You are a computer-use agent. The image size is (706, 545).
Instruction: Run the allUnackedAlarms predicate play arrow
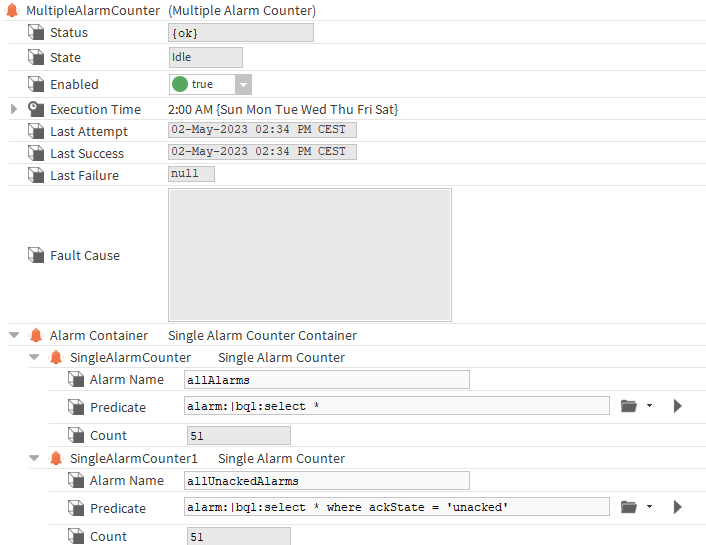click(x=677, y=507)
